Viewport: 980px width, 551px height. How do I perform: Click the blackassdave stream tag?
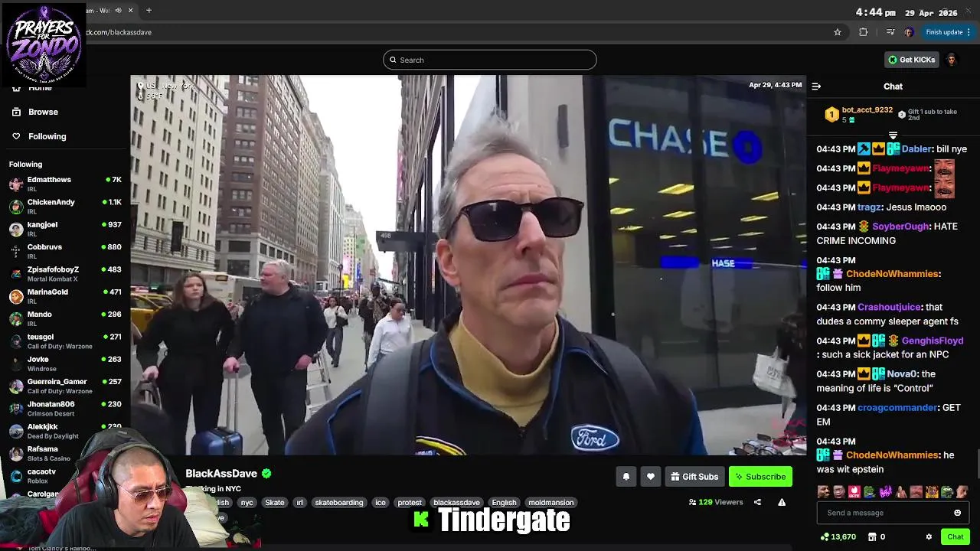click(456, 503)
